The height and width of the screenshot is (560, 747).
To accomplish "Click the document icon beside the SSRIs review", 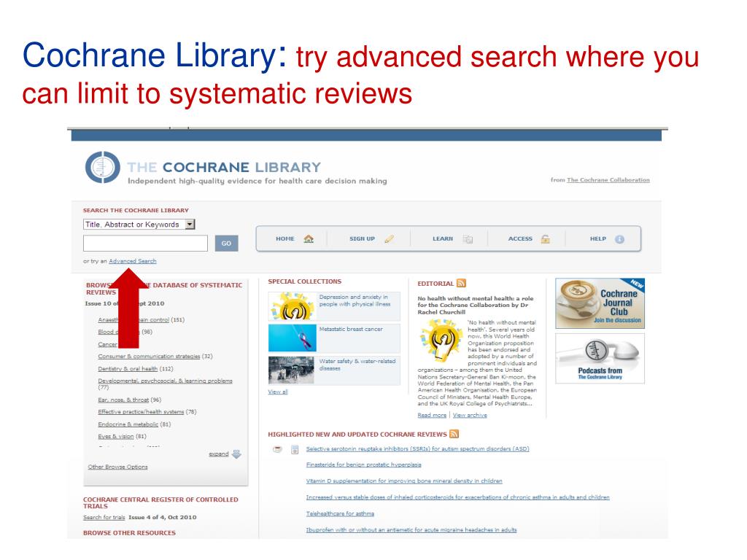I will tap(295, 449).
